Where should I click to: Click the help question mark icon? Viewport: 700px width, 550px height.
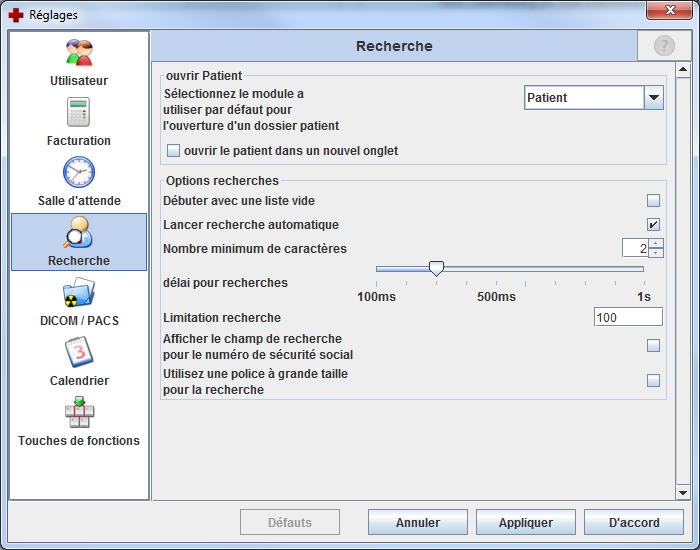click(664, 46)
